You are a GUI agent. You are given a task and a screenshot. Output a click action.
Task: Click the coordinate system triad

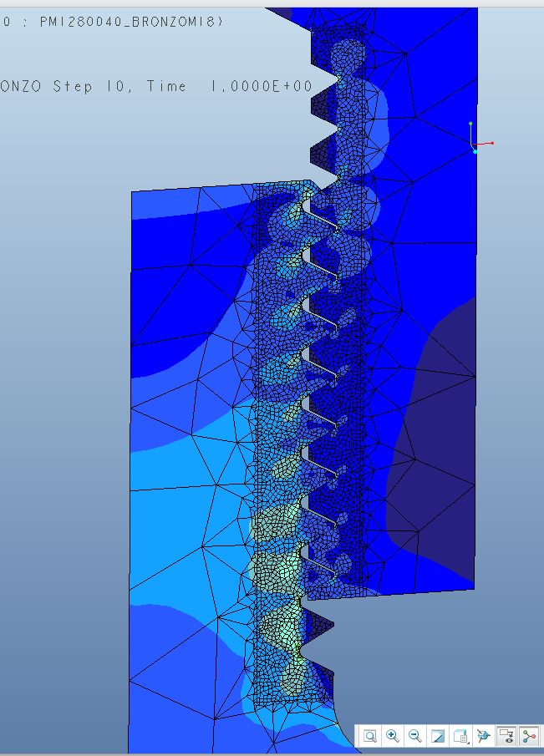(x=479, y=139)
